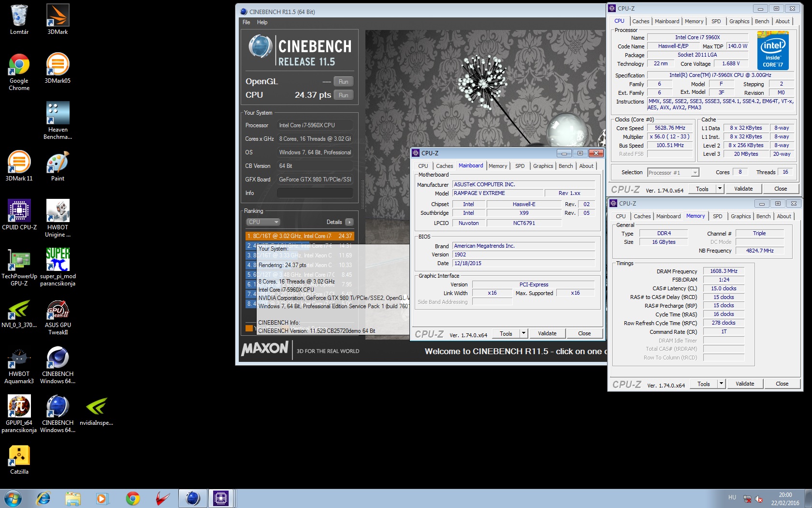Open SPD tab in Mainboard CPU-Z window
The width and height of the screenshot is (812, 508).
pos(520,166)
